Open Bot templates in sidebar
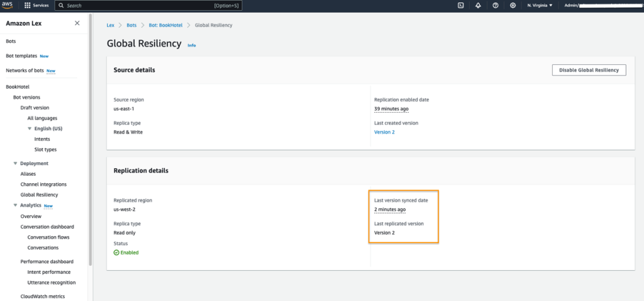Screen dimensions: 644x301 (21, 55)
